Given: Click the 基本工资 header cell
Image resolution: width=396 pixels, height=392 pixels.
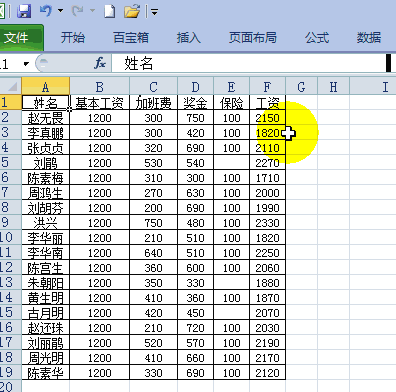Looking at the screenshot, I should (99, 102).
